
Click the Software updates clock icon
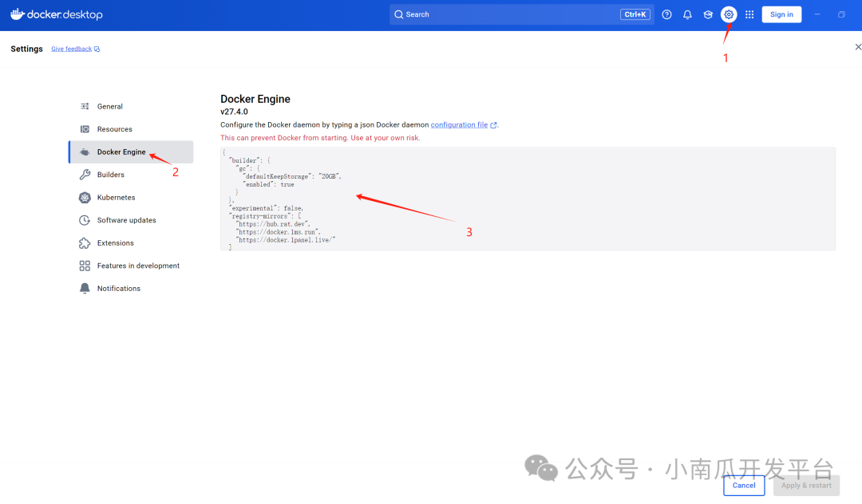click(85, 220)
